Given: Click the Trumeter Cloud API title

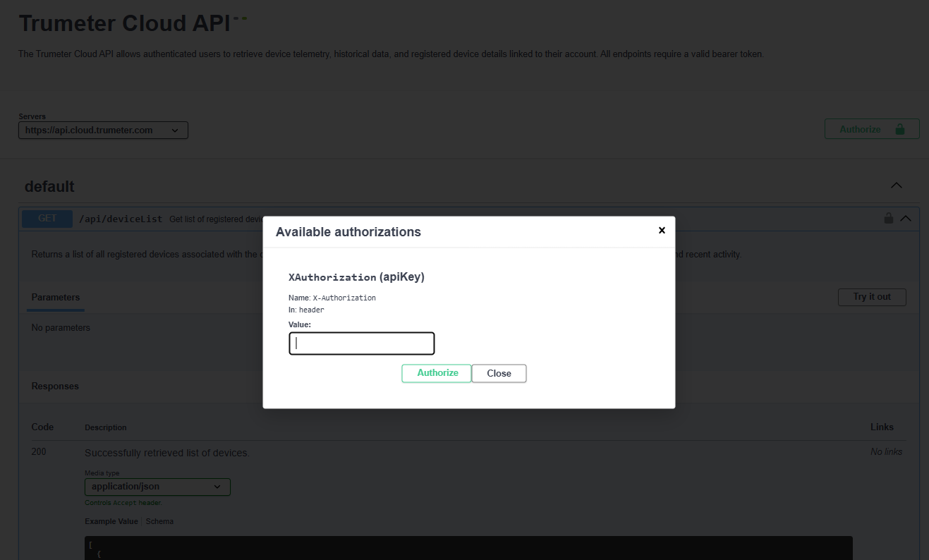Looking at the screenshot, I should click(125, 23).
